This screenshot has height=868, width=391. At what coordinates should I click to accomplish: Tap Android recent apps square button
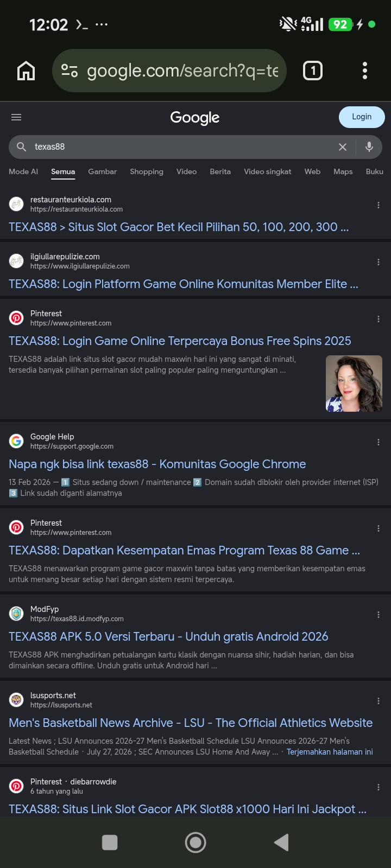click(x=110, y=843)
